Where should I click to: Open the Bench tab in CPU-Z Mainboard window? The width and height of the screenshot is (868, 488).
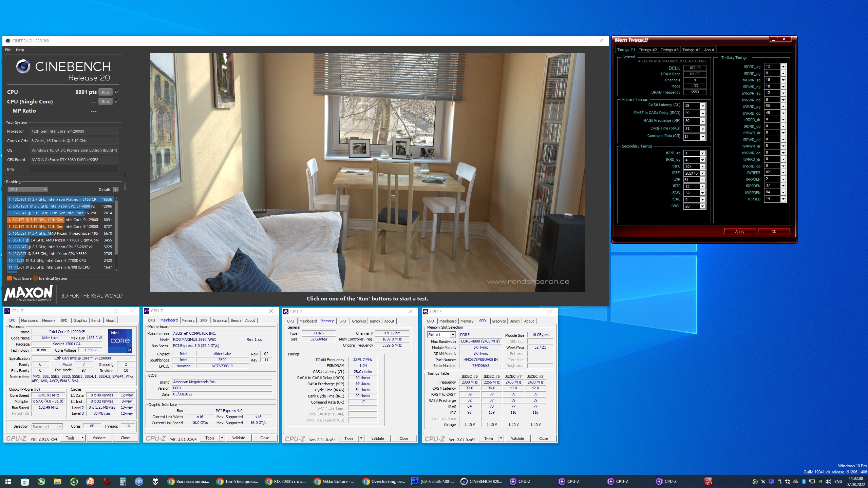235,320
